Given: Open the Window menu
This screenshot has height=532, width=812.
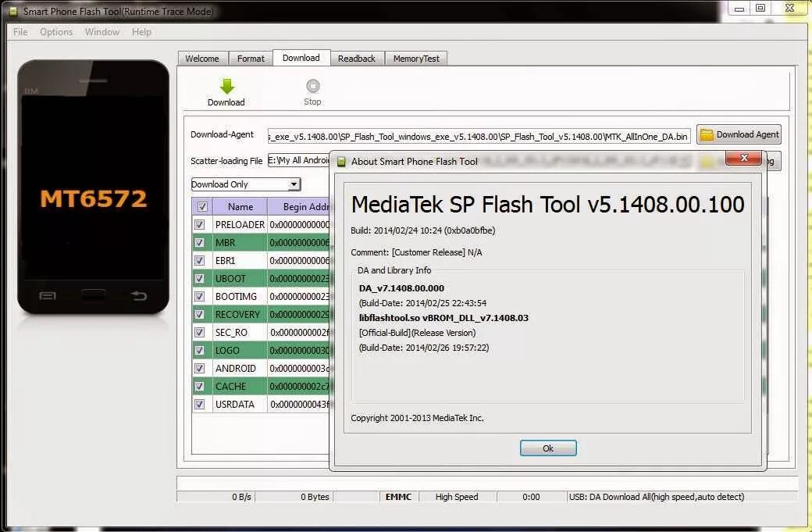Looking at the screenshot, I should [x=102, y=32].
